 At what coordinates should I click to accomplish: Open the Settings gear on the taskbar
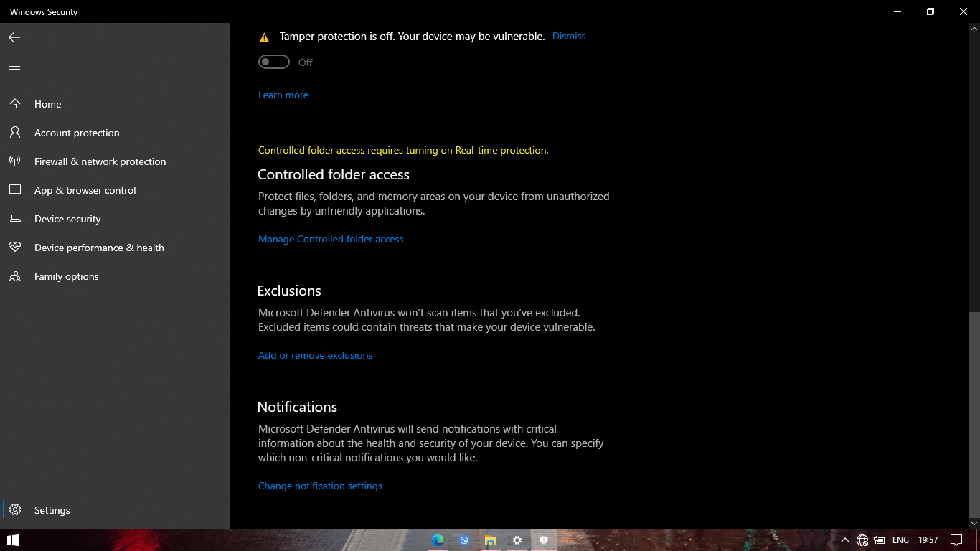click(x=517, y=540)
